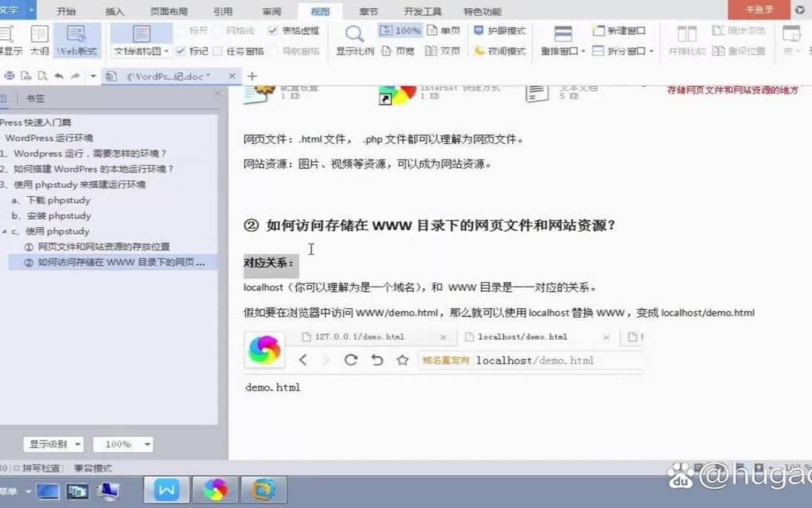Viewport: 812px width, 508px height.
Task: Select 双页 two-page view
Action: pos(442,51)
